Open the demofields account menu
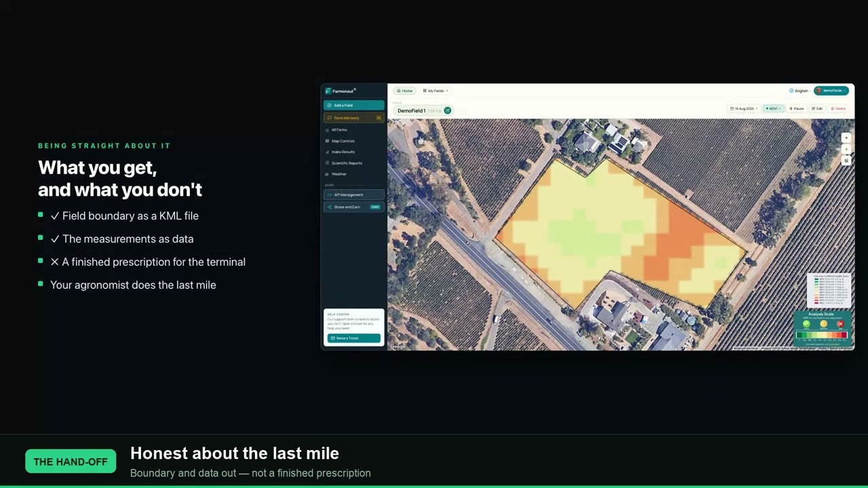The image size is (868, 488). [x=831, y=91]
